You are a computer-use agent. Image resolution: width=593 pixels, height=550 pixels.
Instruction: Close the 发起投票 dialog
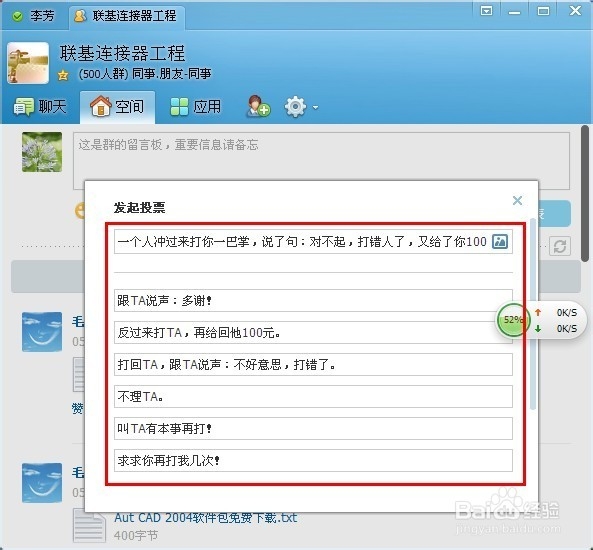pyautogui.click(x=517, y=200)
